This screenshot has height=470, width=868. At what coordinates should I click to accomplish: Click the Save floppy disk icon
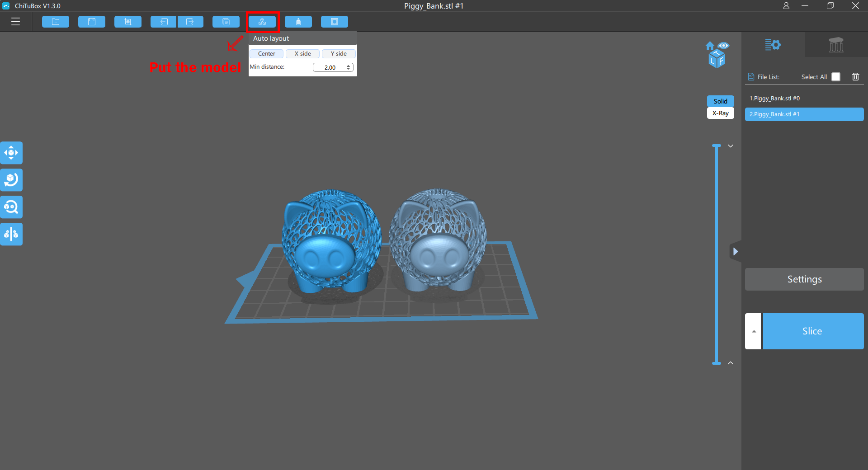(92, 22)
